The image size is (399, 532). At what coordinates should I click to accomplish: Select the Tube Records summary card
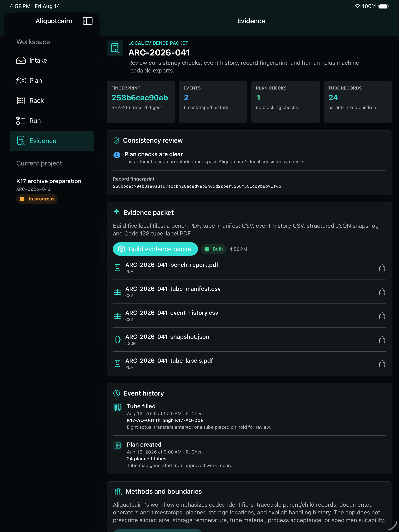point(358,102)
